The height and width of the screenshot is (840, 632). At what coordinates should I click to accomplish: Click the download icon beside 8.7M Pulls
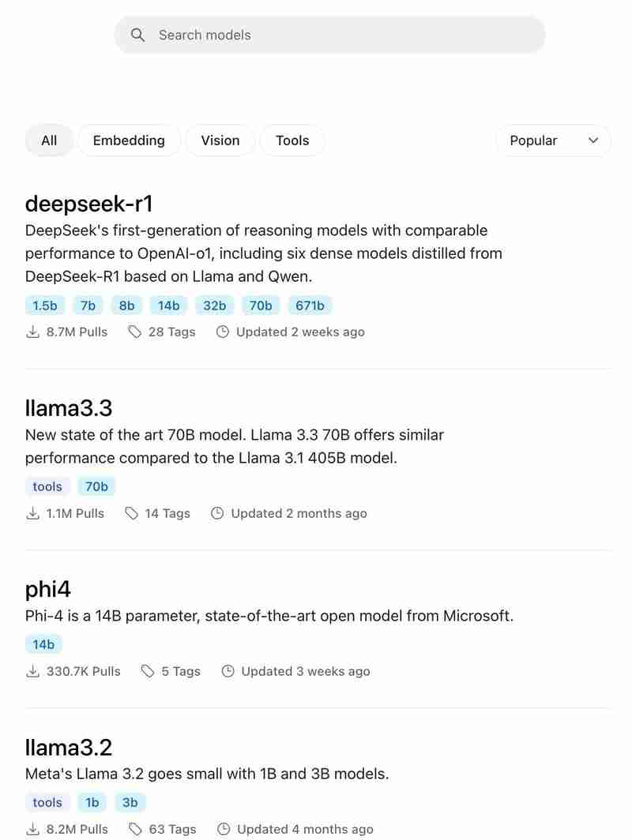[x=32, y=332]
